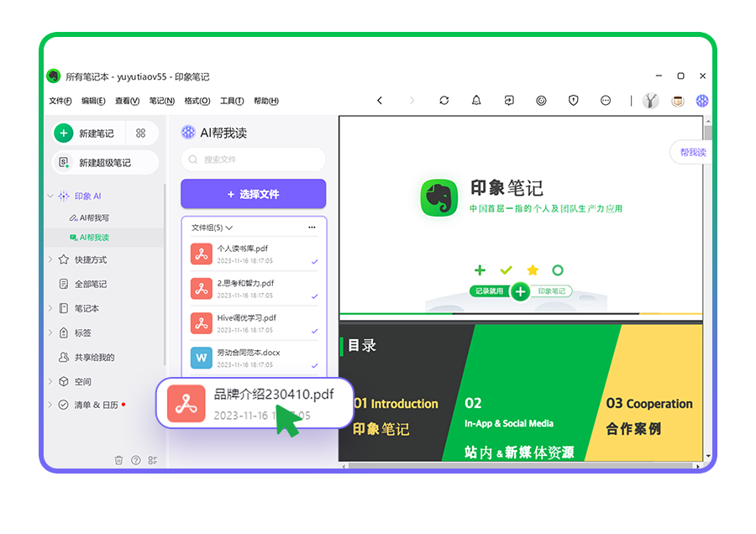
Task: Expand the 笔记本 section
Action: pyautogui.click(x=50, y=308)
